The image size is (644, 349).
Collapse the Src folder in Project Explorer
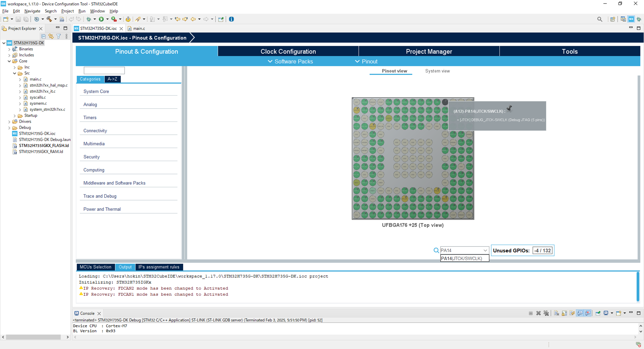pos(14,73)
